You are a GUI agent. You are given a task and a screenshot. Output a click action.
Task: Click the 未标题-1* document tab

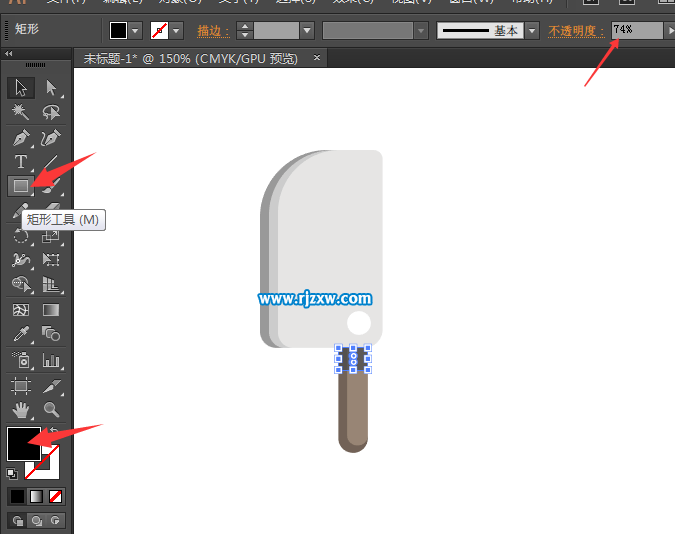tap(190, 59)
